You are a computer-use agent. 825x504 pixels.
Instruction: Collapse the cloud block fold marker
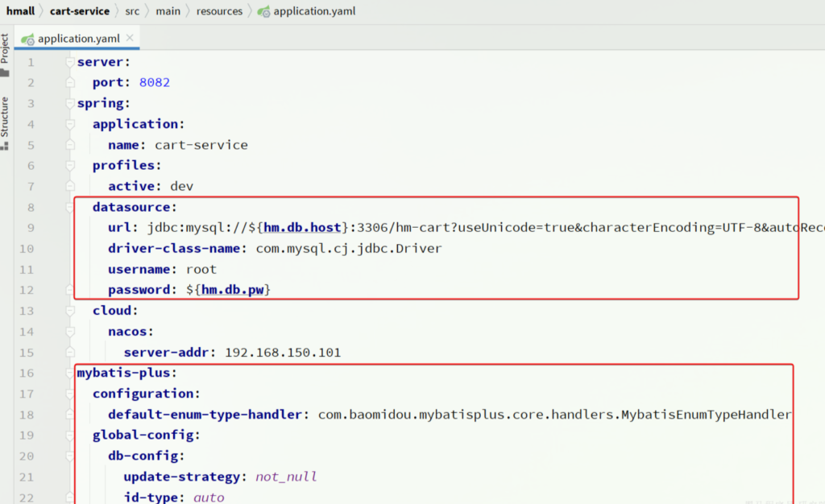71,311
